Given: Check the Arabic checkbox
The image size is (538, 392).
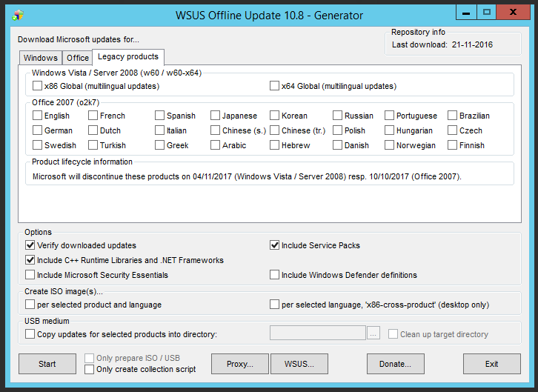Looking at the screenshot, I should pyautogui.click(x=215, y=145).
